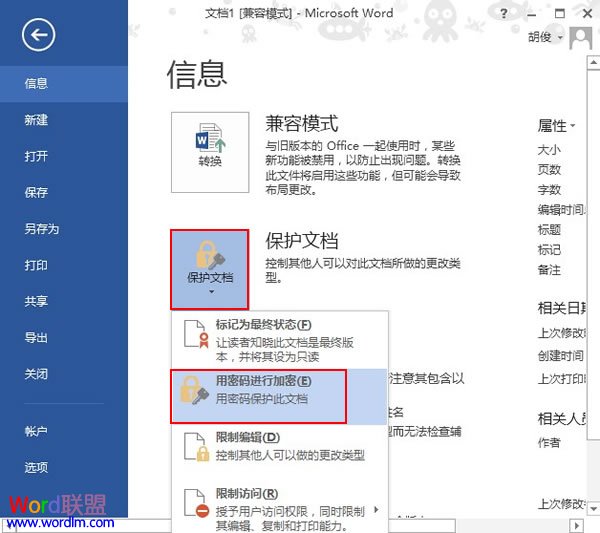Click Close (关闭) in the sidebar
The height and width of the screenshot is (533, 600).
(64, 374)
